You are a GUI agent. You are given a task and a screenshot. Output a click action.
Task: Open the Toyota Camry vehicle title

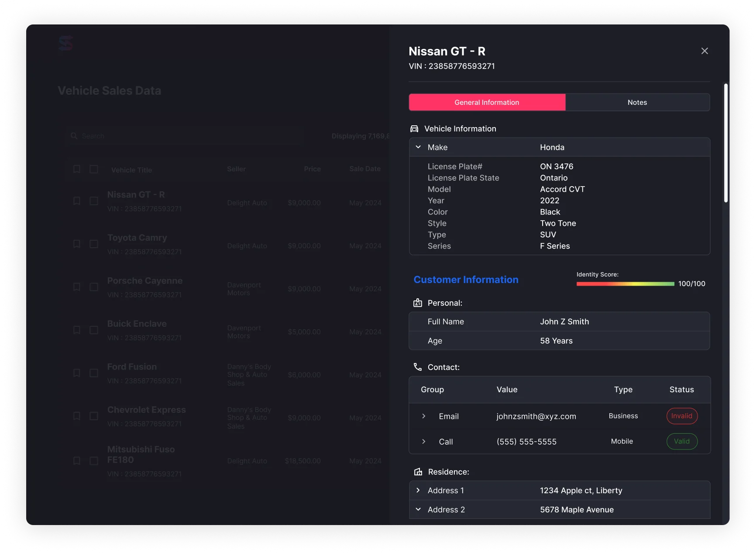tap(137, 238)
